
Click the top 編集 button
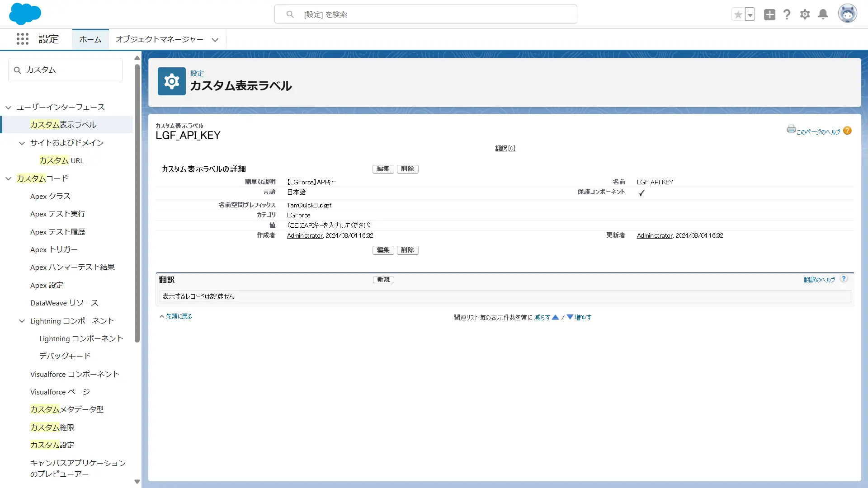tap(383, 169)
